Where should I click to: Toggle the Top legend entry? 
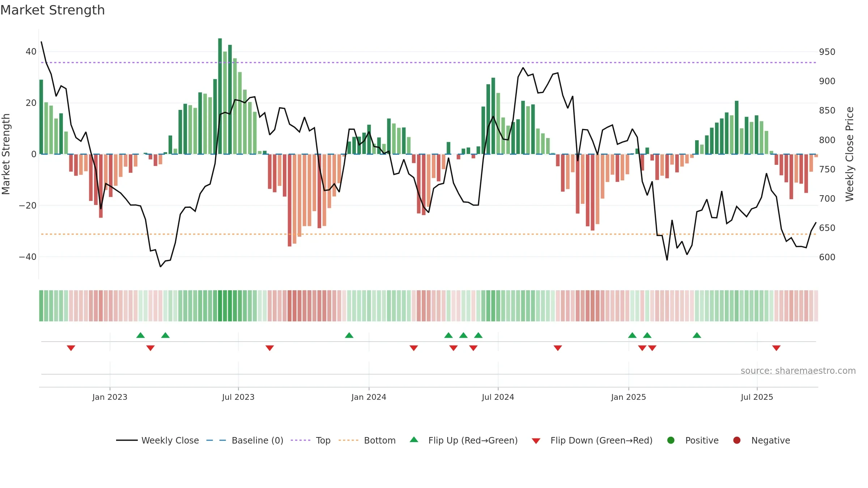click(311, 440)
